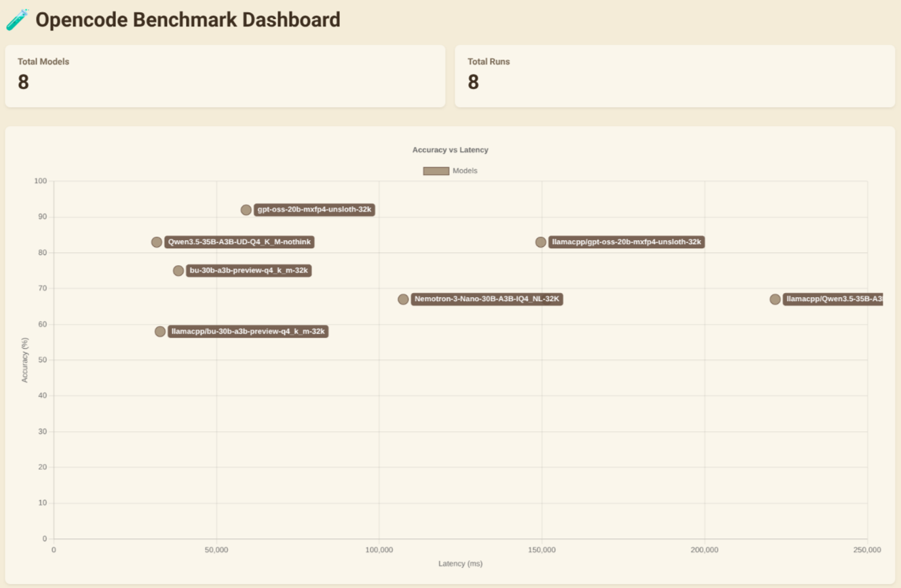The height and width of the screenshot is (588, 901).
Task: Click the llamacpp/gpt-oss-20b-mxfp4-unsloth-32k label tag
Action: (626, 242)
